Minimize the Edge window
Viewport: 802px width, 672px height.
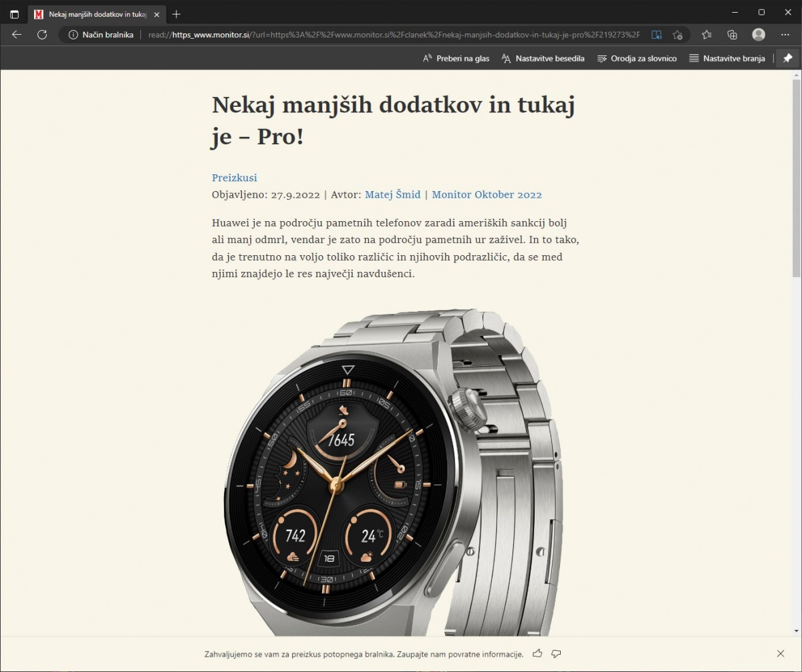pyautogui.click(x=734, y=12)
